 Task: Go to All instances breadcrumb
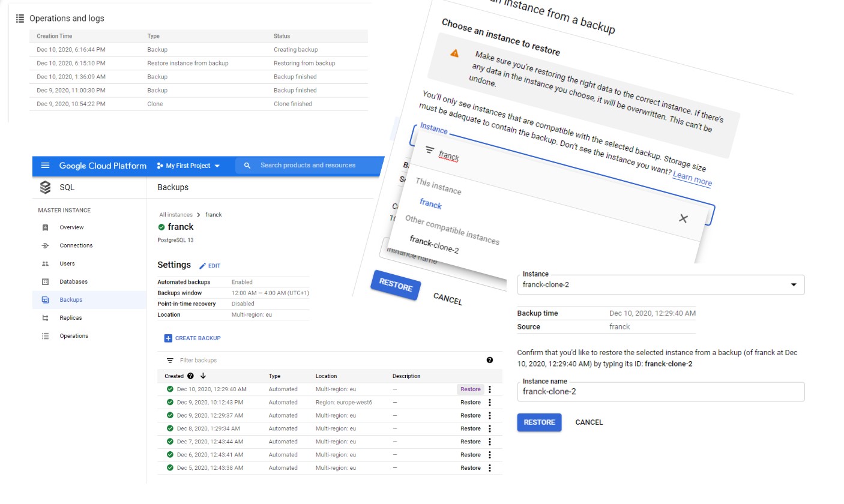click(176, 214)
